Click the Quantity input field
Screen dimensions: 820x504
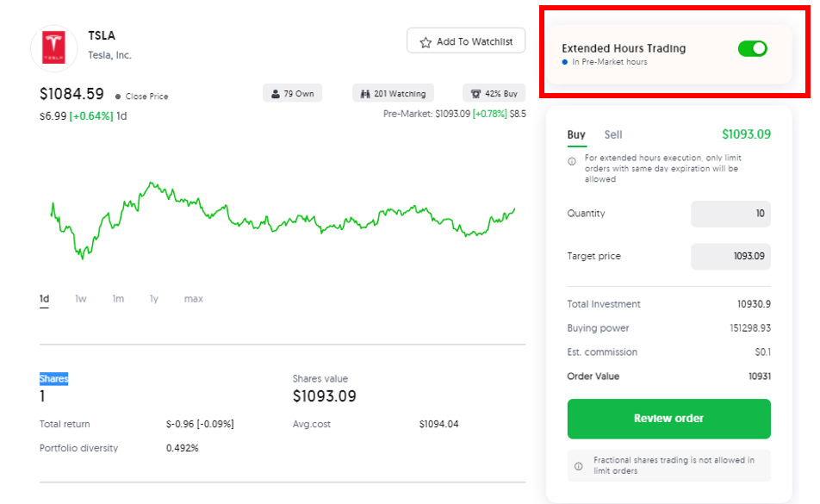point(730,214)
